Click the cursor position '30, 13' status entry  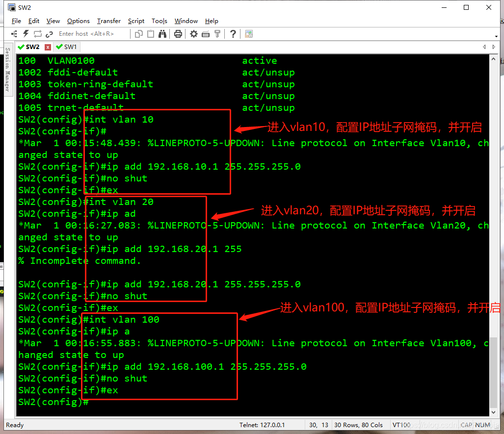pyautogui.click(x=318, y=425)
